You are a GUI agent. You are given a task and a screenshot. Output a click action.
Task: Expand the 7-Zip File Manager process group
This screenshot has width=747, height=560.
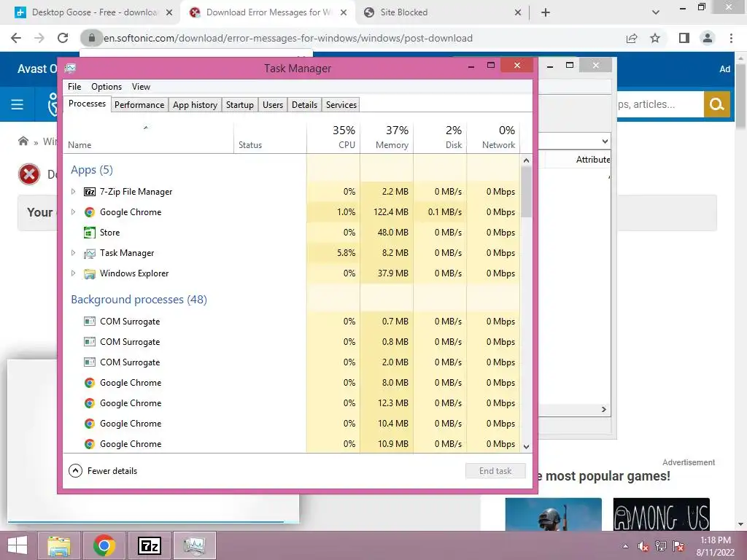click(73, 192)
